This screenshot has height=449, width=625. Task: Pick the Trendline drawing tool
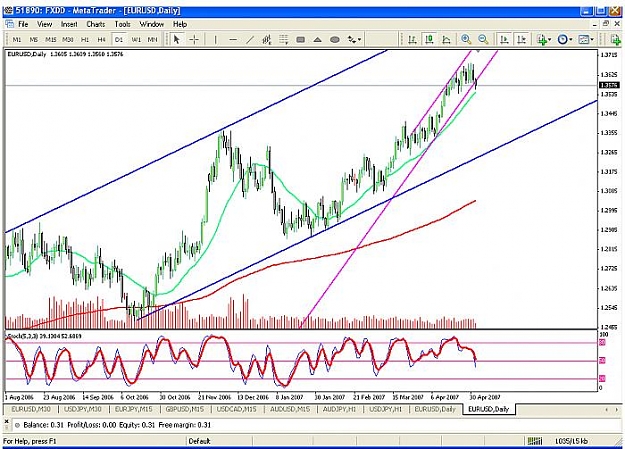tap(250, 39)
